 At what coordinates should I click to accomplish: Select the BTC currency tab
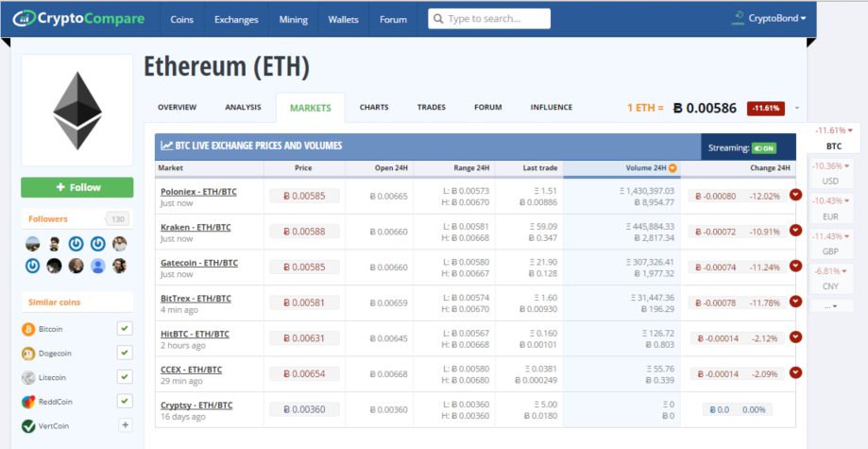834,139
